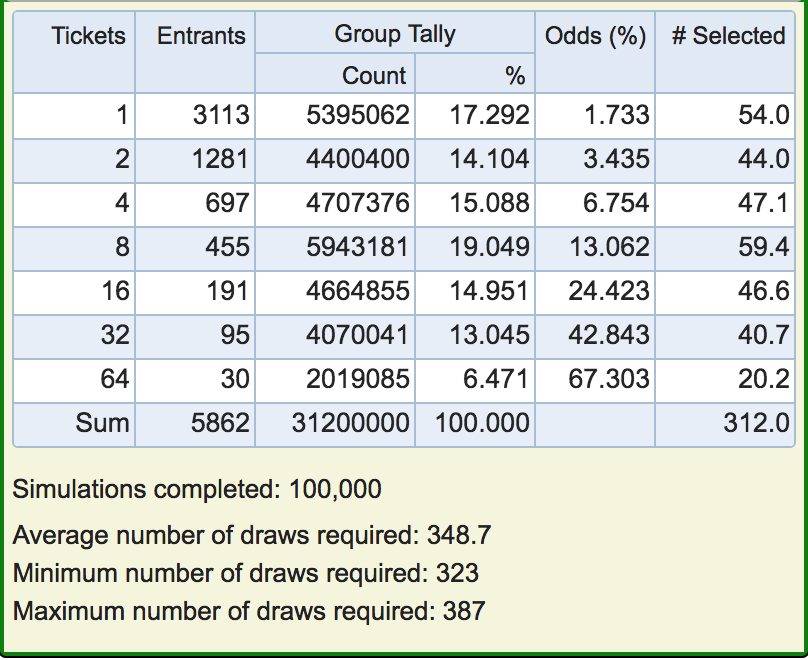This screenshot has height=660, width=808.
Task: Click the Group Tally header
Action: (395, 34)
